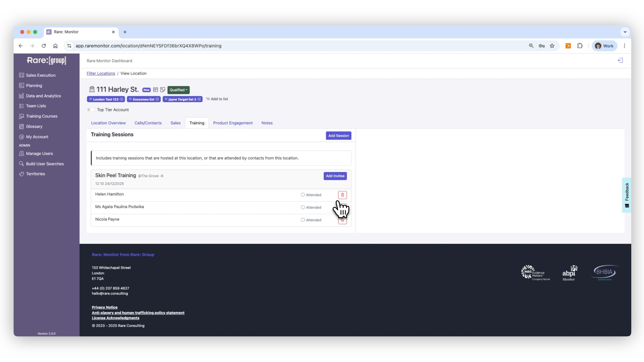
Task: Open the Feedback side tab
Action: point(627,195)
